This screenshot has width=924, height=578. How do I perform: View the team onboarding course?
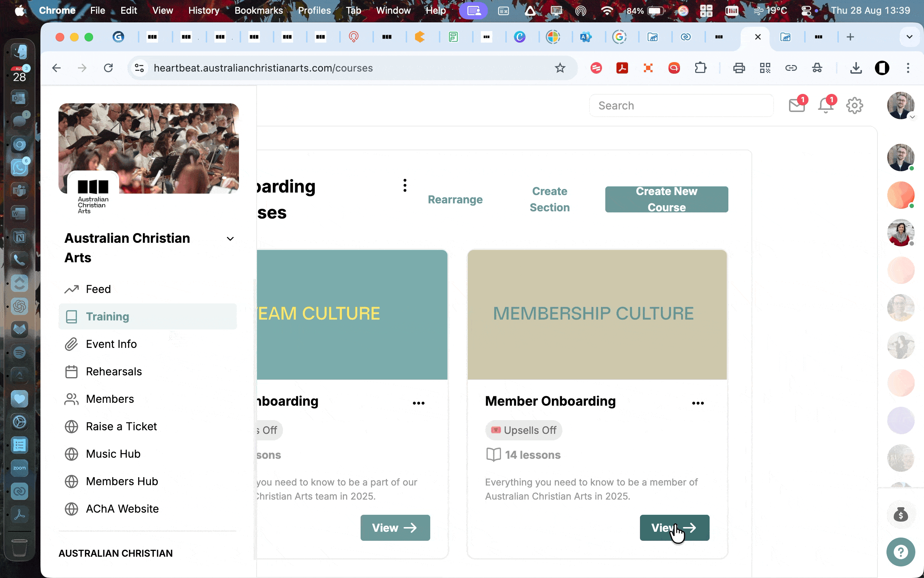pyautogui.click(x=395, y=527)
